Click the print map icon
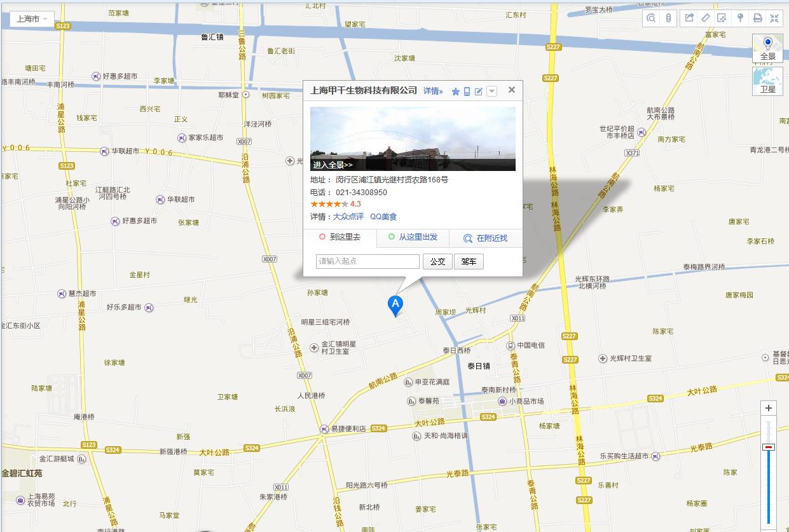 tap(757, 18)
